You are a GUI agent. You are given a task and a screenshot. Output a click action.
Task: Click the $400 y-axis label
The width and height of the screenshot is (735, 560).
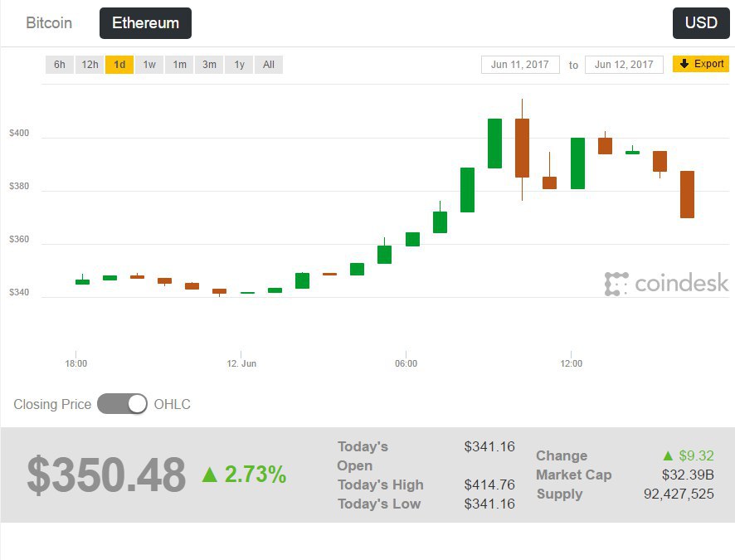coord(19,133)
